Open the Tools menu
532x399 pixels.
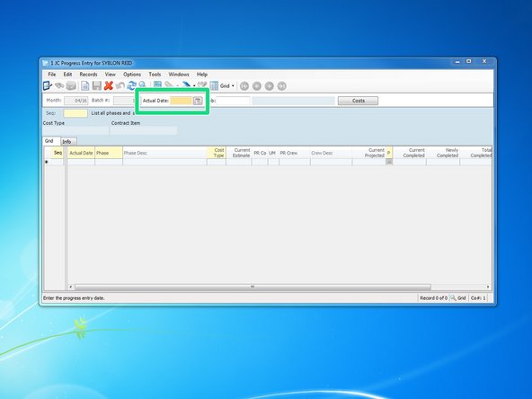pyautogui.click(x=155, y=75)
